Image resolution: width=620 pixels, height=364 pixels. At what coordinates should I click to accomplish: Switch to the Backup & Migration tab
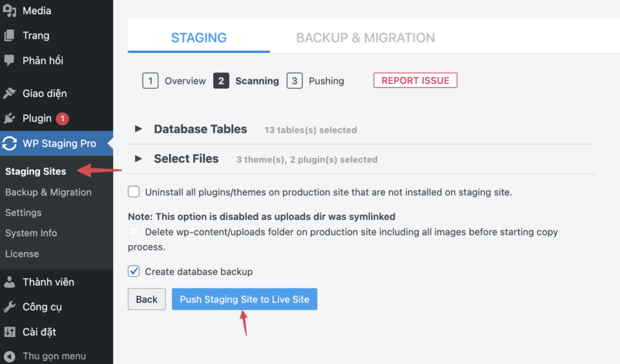(x=366, y=37)
